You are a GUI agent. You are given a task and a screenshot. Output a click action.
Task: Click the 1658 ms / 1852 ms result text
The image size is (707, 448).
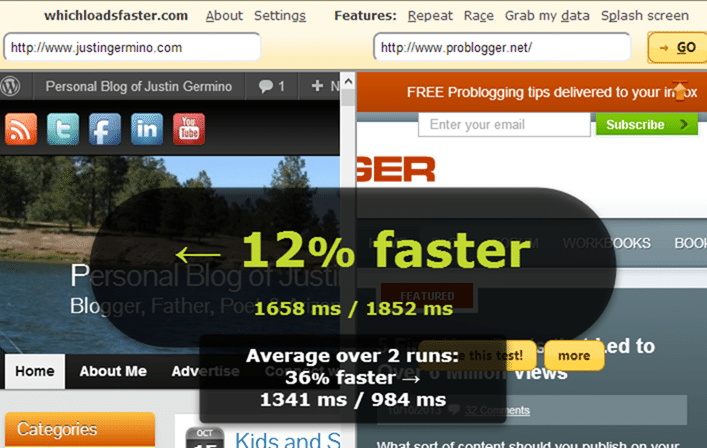(354, 309)
